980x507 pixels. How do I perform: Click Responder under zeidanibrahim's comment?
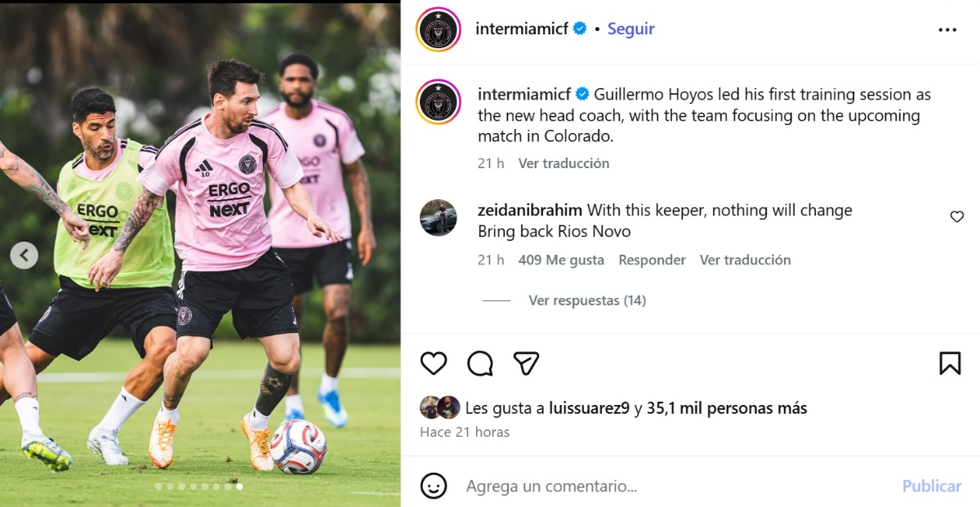[652, 260]
